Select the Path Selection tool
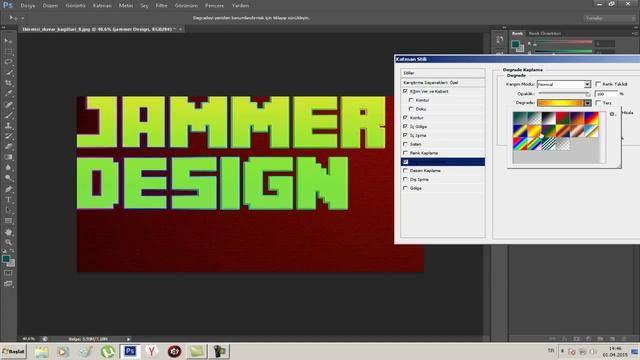 (8, 210)
